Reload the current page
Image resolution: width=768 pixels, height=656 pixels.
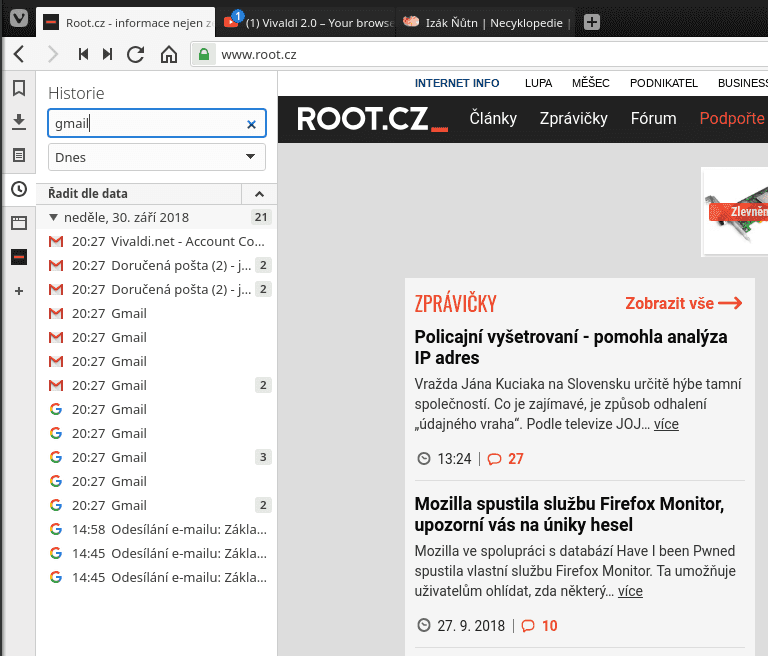[x=136, y=54]
